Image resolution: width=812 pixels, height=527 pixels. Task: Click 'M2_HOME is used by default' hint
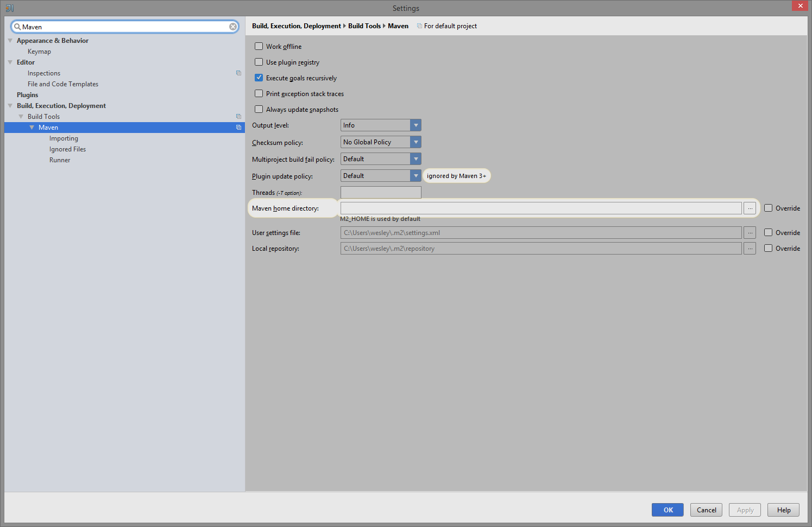[380, 219]
